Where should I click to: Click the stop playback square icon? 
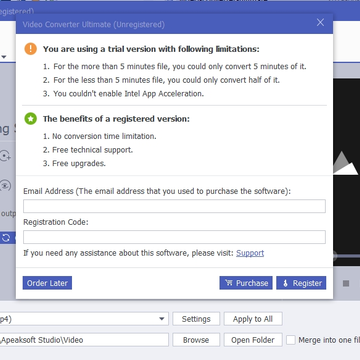pos(346,283)
